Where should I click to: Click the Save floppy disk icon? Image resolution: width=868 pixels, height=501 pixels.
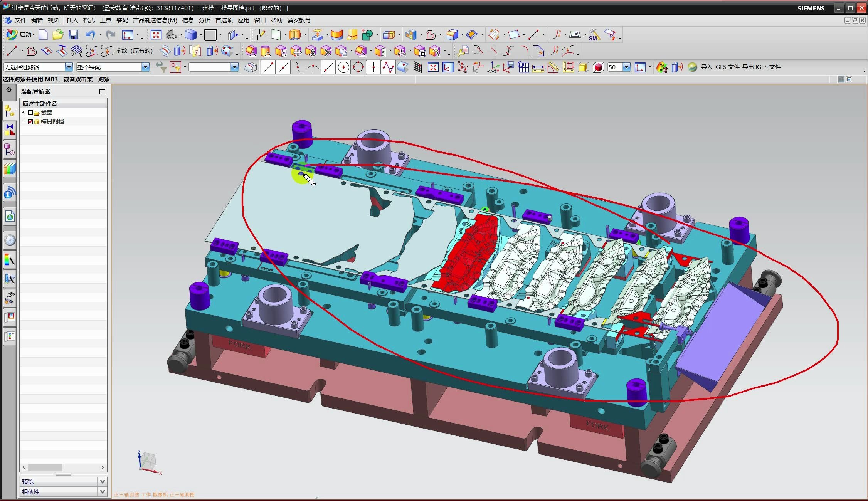click(73, 35)
